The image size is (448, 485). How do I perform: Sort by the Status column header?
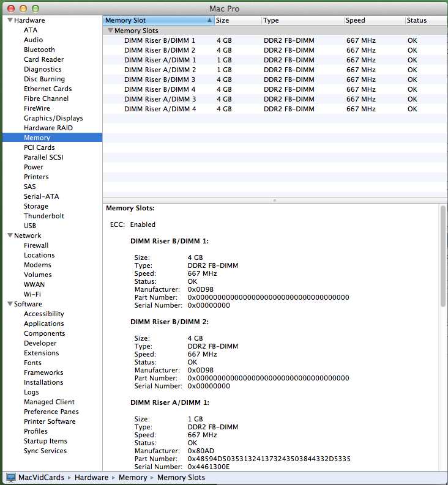[x=426, y=20]
